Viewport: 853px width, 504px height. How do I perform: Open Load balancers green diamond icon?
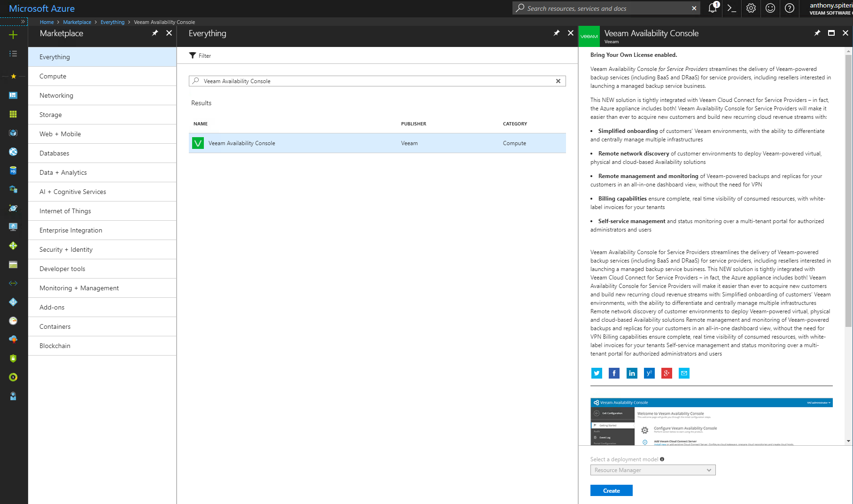(13, 246)
